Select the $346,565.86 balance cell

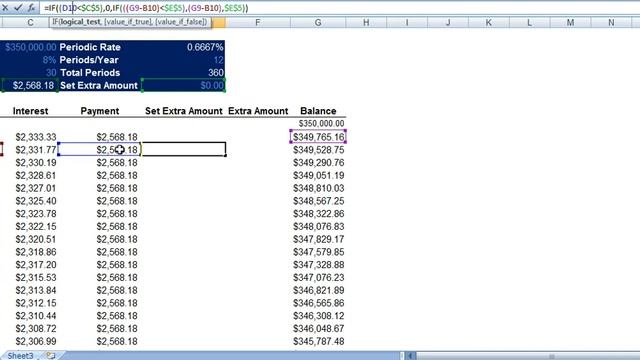click(318, 303)
